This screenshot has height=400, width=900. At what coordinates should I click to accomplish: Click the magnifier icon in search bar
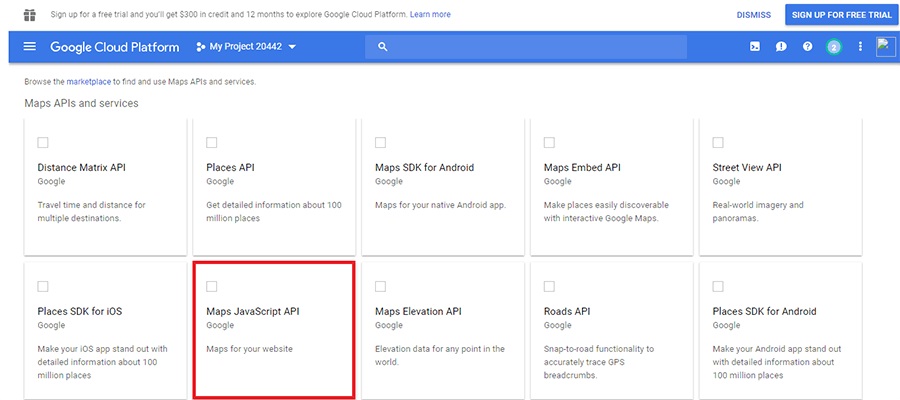tap(382, 47)
